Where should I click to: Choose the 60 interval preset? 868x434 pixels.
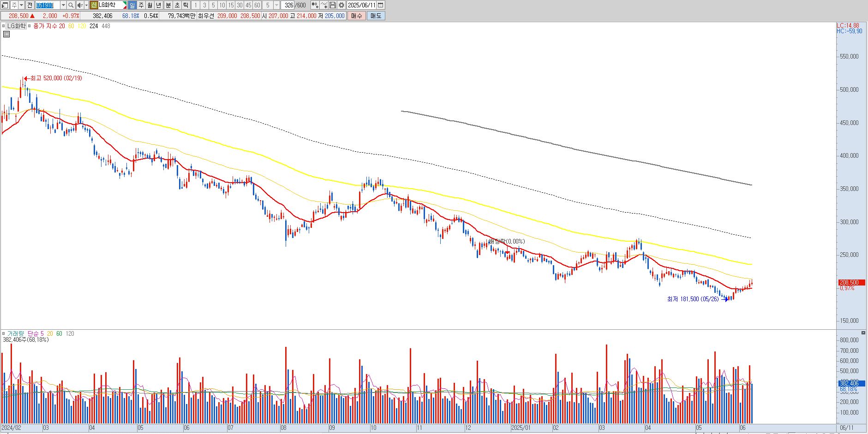coord(257,5)
